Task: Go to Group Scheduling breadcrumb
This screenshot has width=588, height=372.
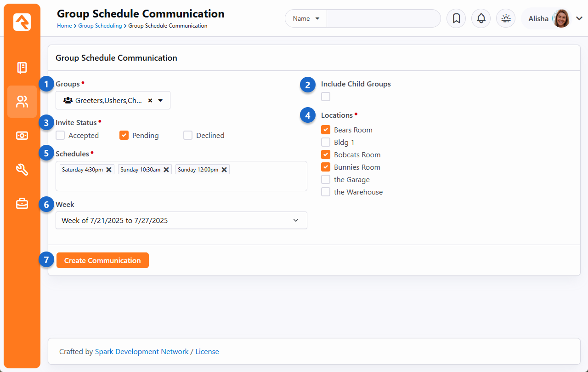Action: [x=100, y=26]
